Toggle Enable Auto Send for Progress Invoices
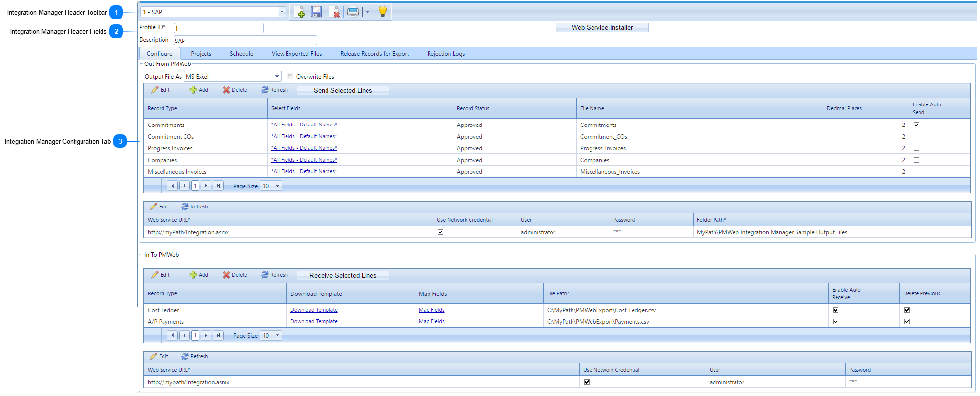The height and width of the screenshot is (396, 980). [x=916, y=148]
